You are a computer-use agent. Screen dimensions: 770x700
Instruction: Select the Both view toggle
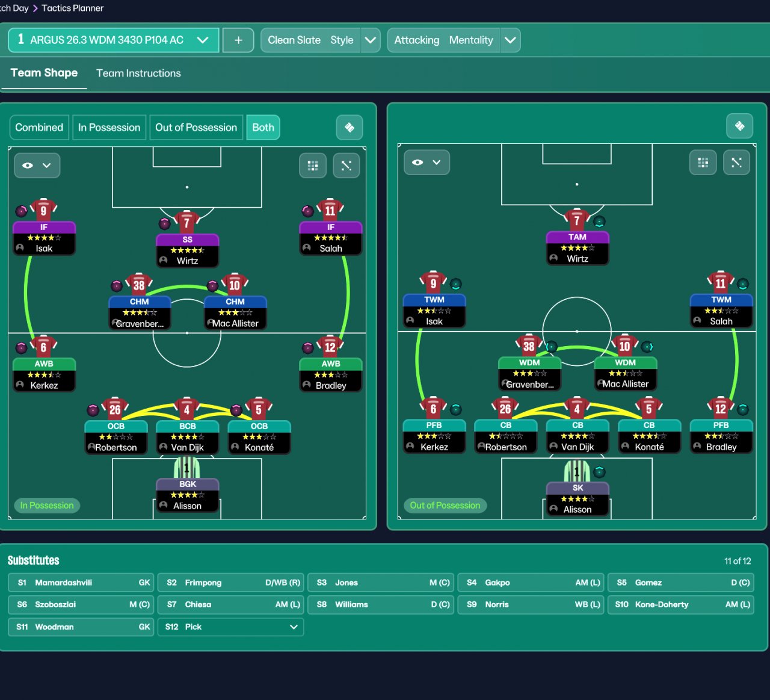click(x=263, y=128)
